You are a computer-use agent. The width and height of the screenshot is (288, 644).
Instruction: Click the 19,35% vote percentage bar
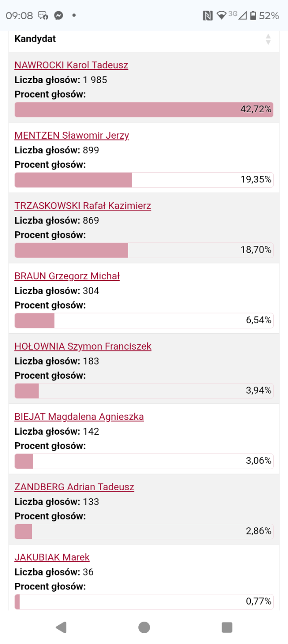(x=144, y=180)
